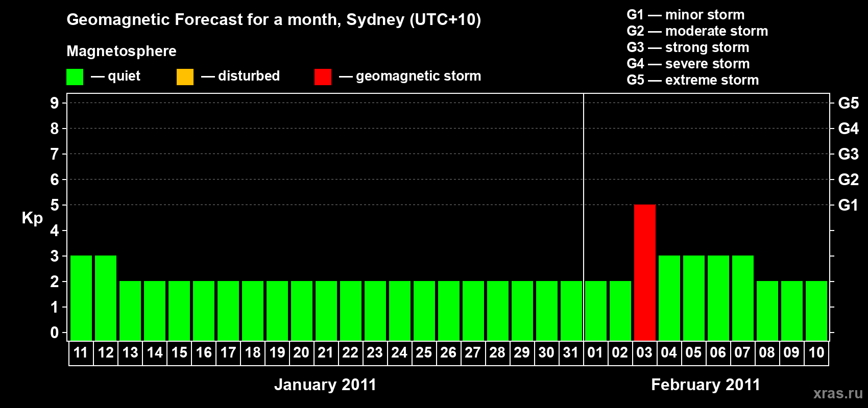The image size is (868, 408).
Task: Click date label 31 on the axis
Action: click(571, 352)
